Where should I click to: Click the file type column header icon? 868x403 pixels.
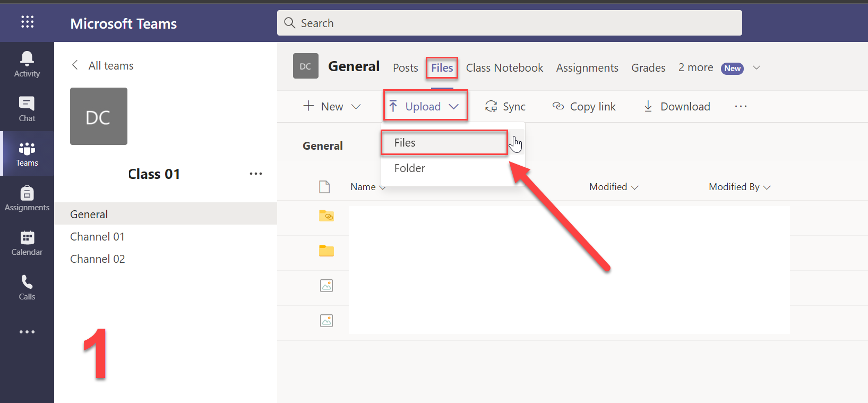point(324,187)
